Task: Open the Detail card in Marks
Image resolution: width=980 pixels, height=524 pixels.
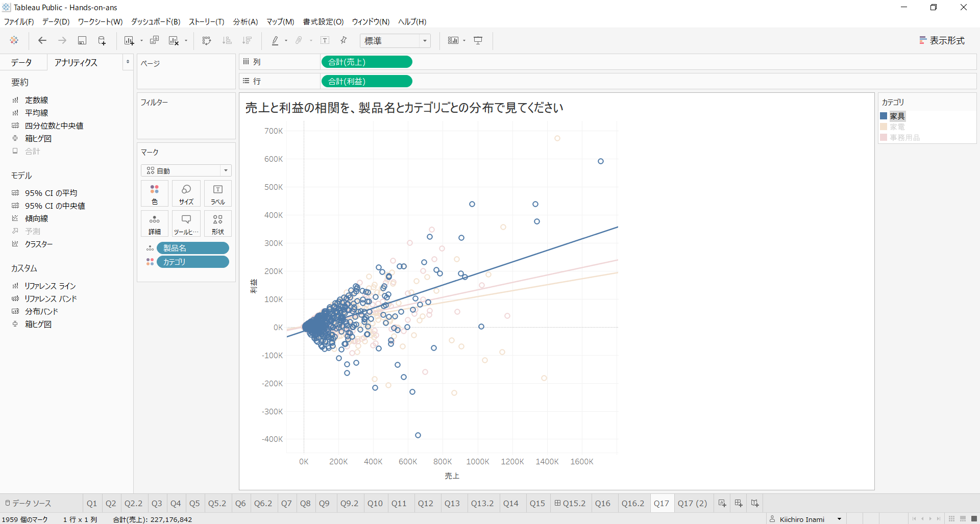Action: click(155, 223)
